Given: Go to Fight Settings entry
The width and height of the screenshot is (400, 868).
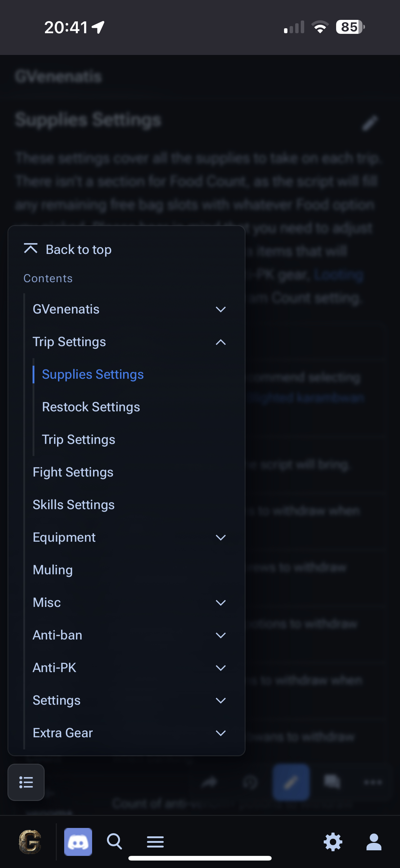Looking at the screenshot, I should (x=73, y=472).
